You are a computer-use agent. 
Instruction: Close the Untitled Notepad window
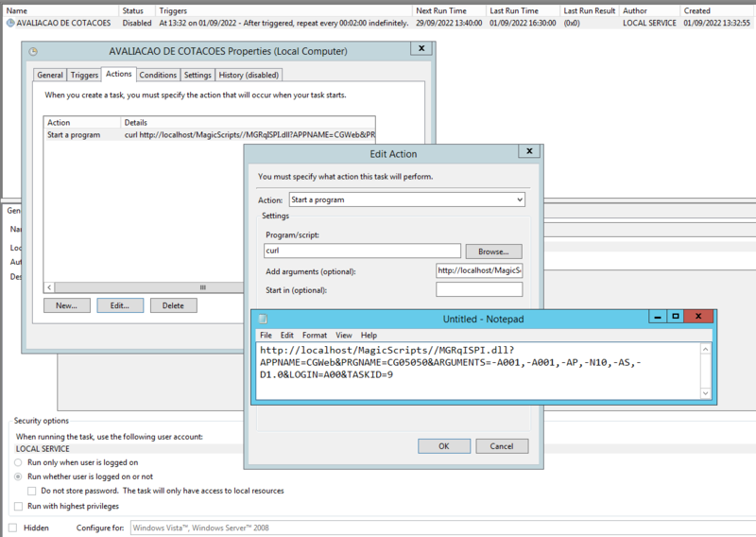pyautogui.click(x=698, y=317)
